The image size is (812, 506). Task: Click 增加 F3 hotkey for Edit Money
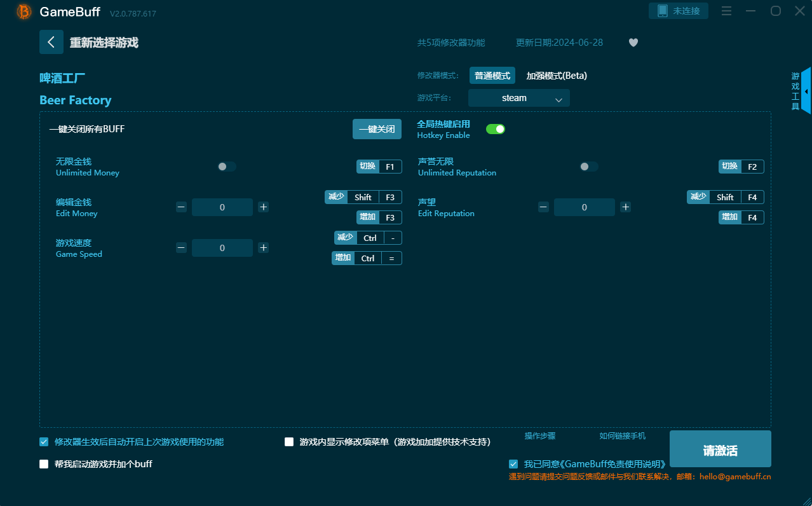[x=379, y=217]
